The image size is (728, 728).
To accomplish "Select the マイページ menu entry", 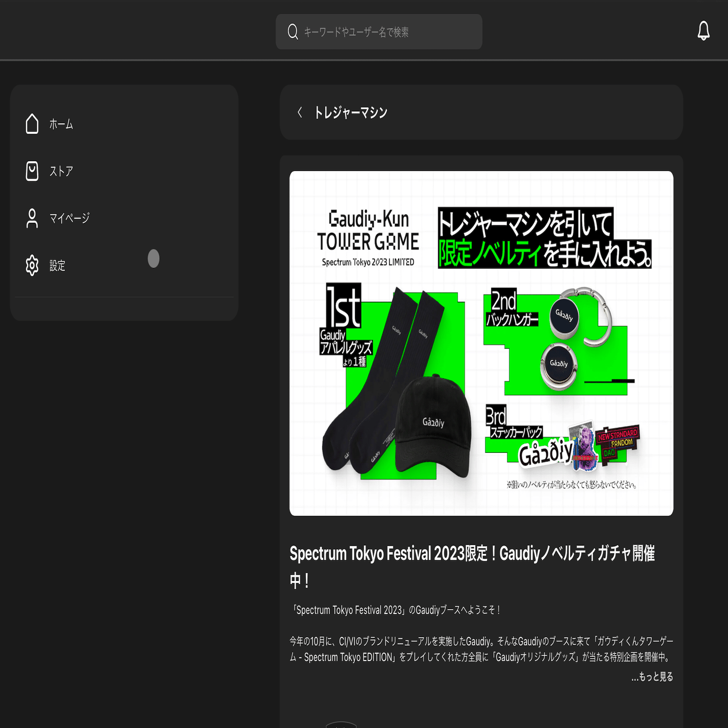I will click(x=69, y=218).
